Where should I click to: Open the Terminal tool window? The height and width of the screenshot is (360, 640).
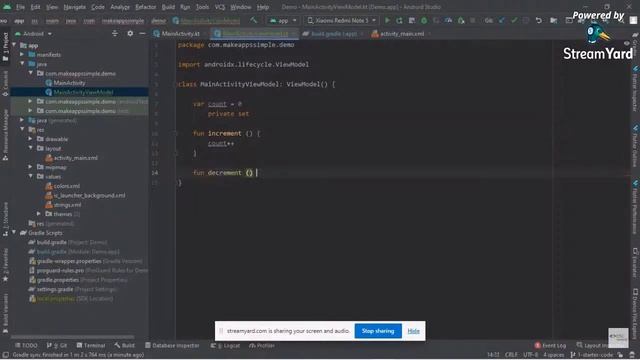point(91,345)
